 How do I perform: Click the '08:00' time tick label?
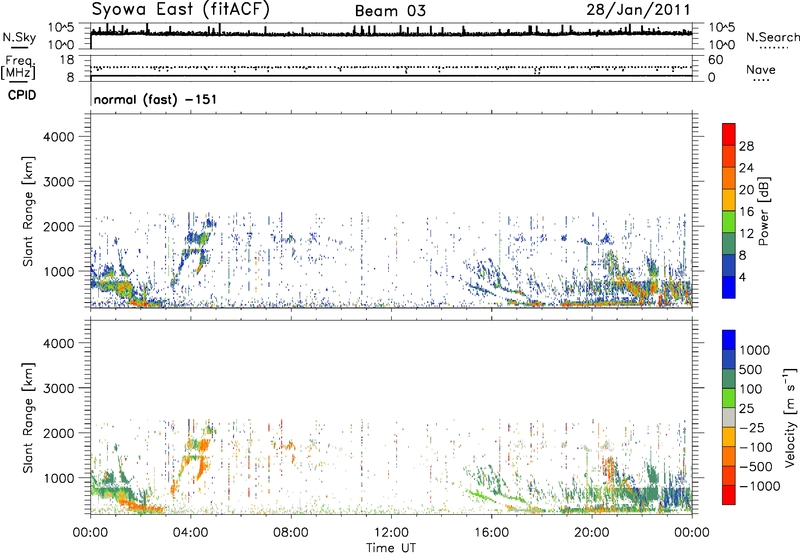click(291, 533)
